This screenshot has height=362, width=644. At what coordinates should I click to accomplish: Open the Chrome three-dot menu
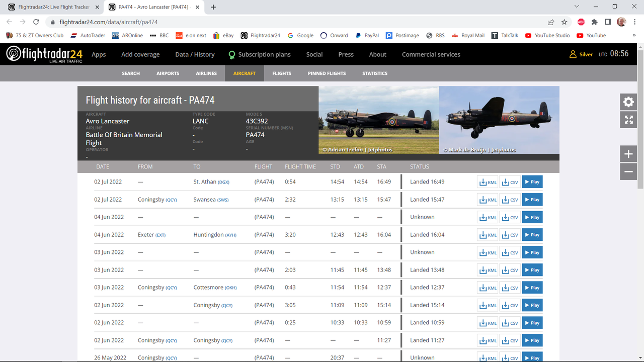(634, 22)
